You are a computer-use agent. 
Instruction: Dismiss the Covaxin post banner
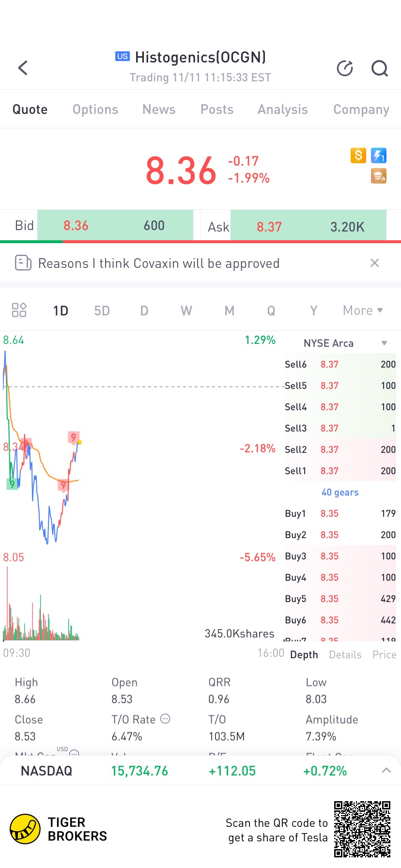pyautogui.click(x=374, y=263)
